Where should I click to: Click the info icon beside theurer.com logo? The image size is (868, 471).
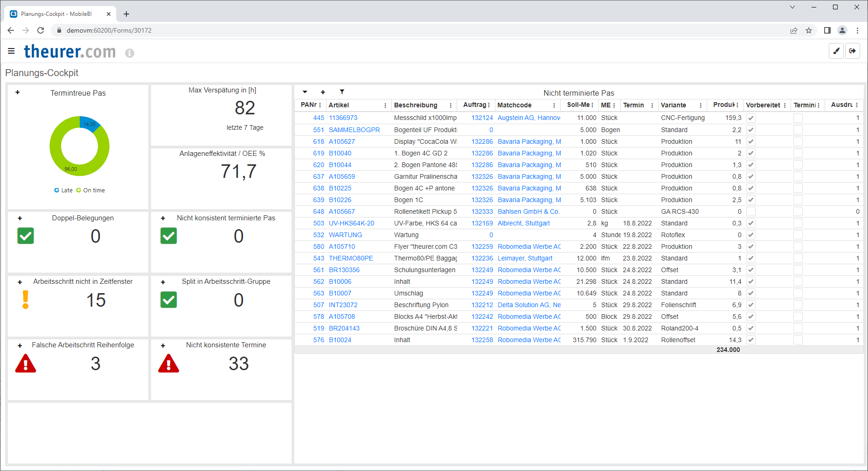point(130,53)
